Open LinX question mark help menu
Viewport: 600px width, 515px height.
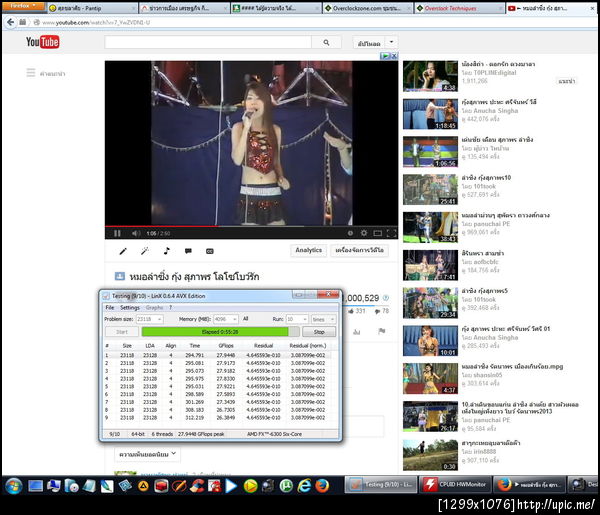pos(171,308)
